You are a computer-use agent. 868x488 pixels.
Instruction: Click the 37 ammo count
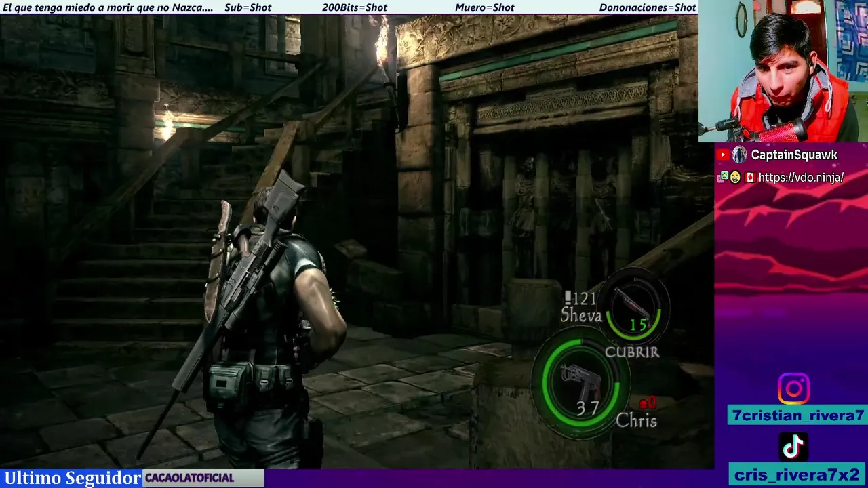(x=587, y=408)
